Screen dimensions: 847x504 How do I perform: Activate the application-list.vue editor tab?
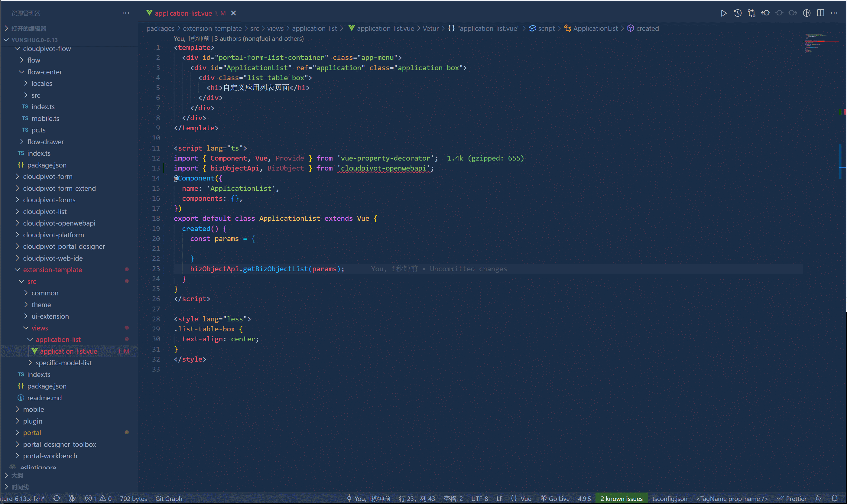(190, 13)
